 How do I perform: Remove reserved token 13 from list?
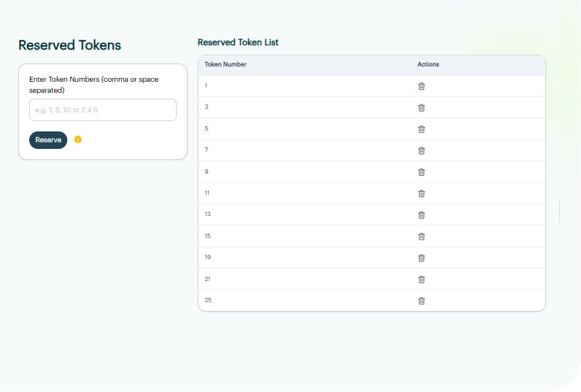[421, 215]
